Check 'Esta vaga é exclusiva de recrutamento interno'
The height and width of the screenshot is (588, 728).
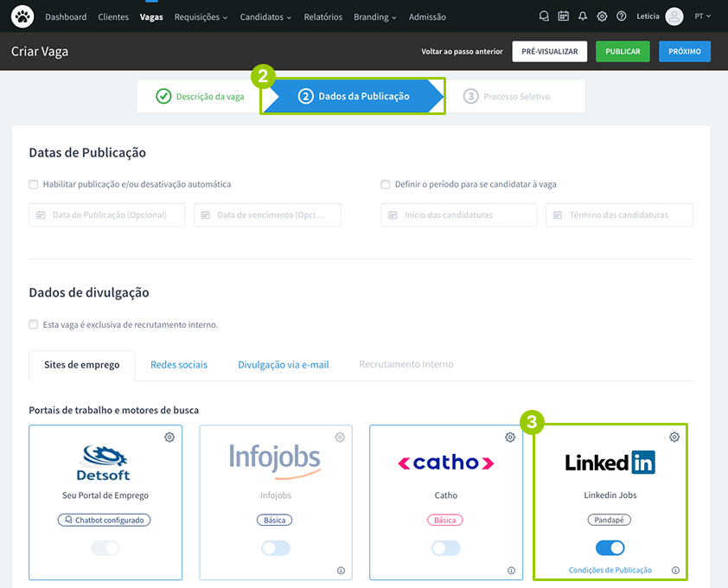click(x=34, y=325)
